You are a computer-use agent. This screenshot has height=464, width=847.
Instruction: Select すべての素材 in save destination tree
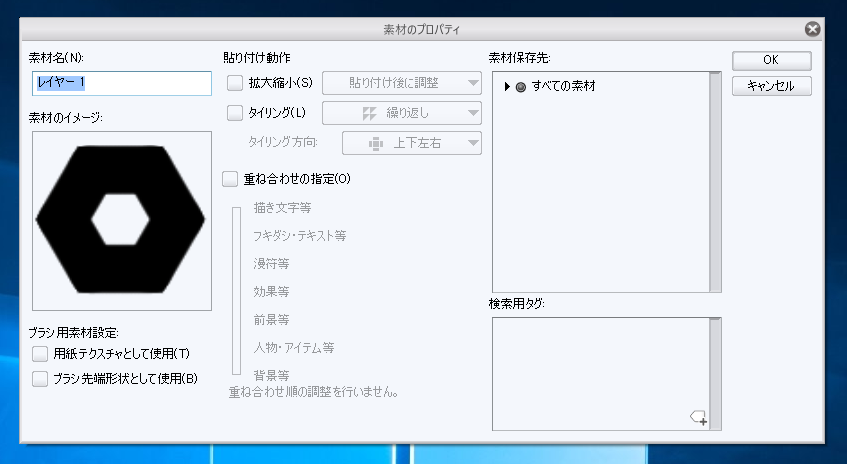(x=563, y=86)
